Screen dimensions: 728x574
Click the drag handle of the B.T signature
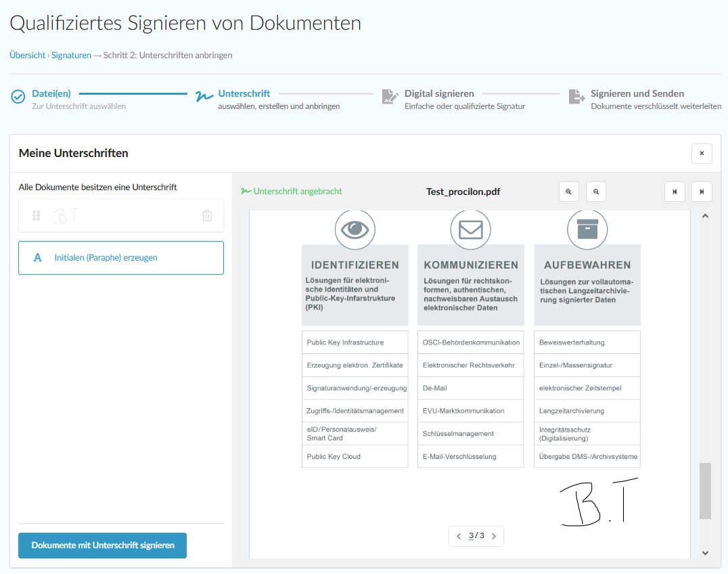(37, 216)
